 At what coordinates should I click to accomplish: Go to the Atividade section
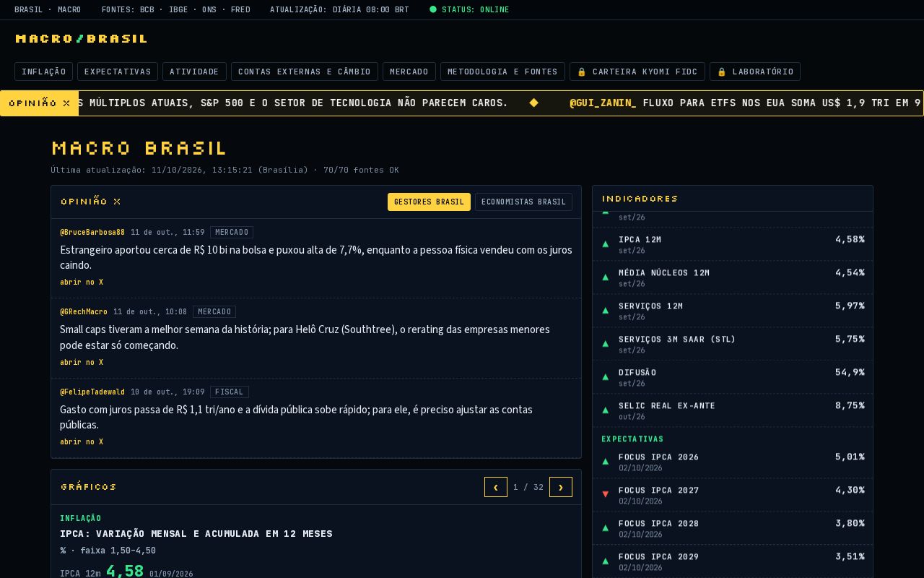coord(194,72)
